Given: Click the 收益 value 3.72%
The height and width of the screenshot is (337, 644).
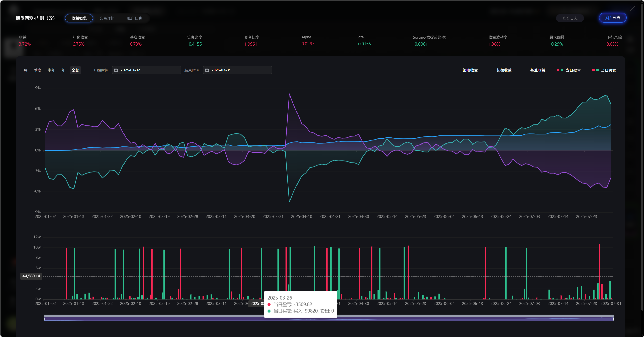Looking at the screenshot, I should click(x=25, y=44).
